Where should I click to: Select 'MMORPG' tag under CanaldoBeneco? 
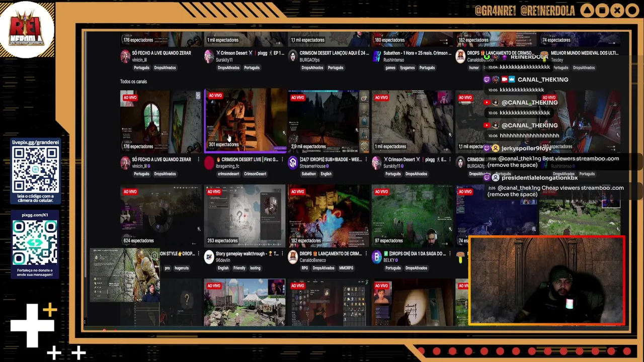(x=346, y=268)
